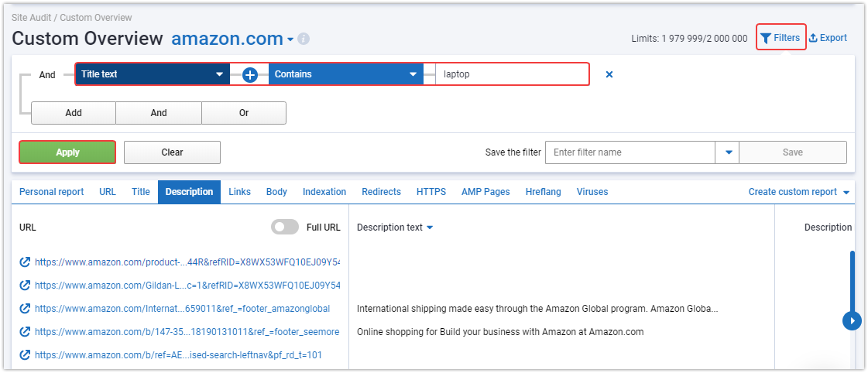
Task: Clear the filter settings
Action: coord(172,152)
